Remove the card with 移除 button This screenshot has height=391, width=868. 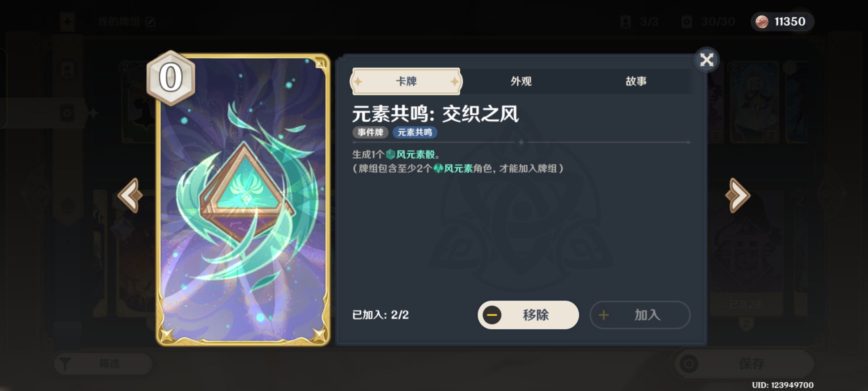[x=528, y=315]
